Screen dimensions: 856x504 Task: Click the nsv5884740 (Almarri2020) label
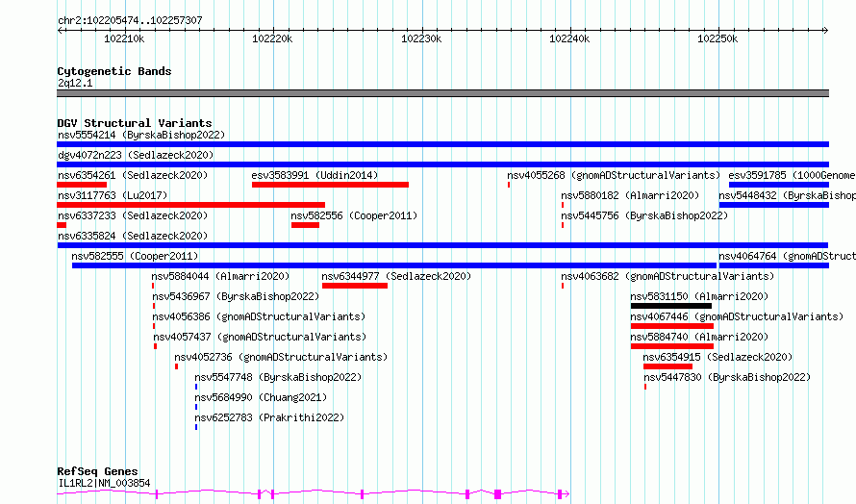pyautogui.click(x=699, y=337)
